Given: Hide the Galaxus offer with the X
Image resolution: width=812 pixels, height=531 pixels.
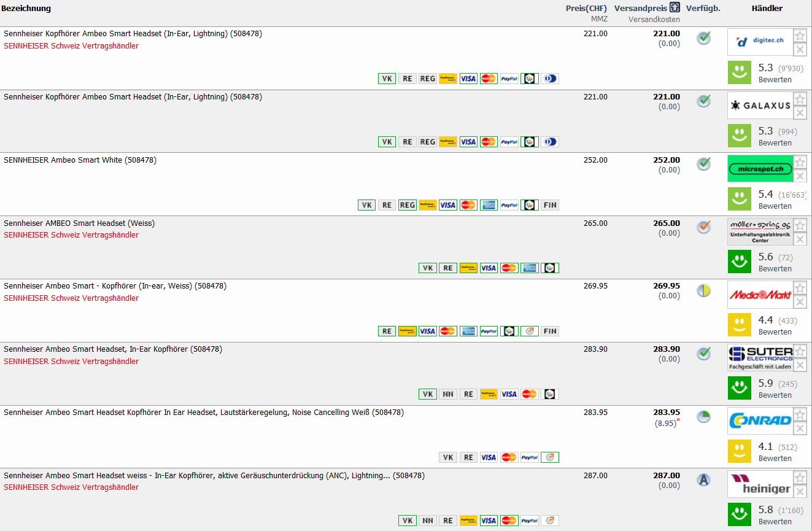Looking at the screenshot, I should point(800,113).
